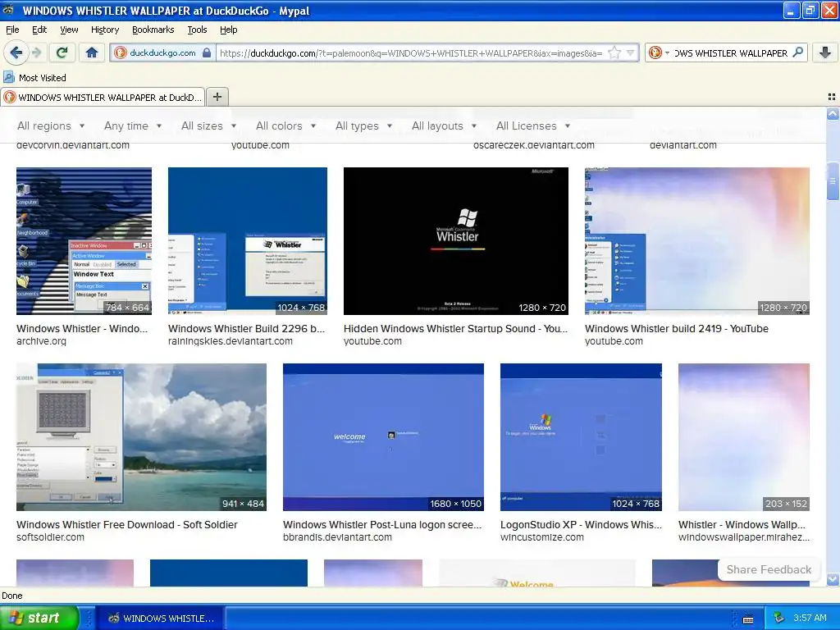Open the Windows start menu
The image size is (840, 630).
pos(39,618)
